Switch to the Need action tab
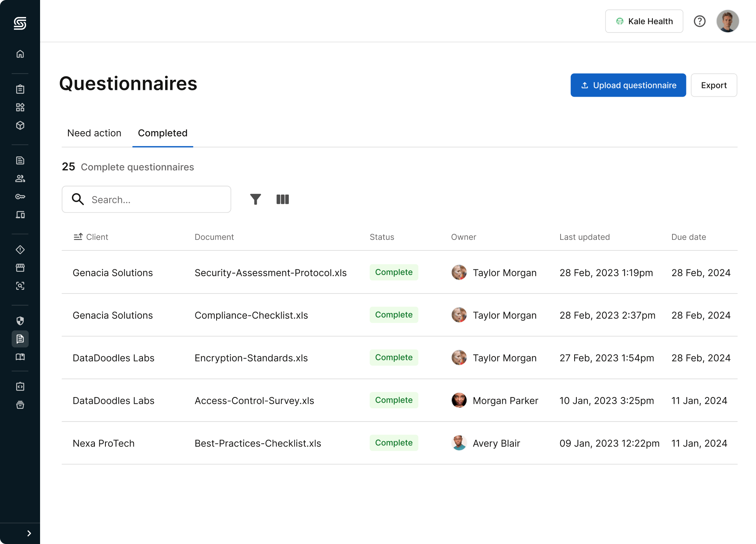The image size is (756, 544). point(94,133)
